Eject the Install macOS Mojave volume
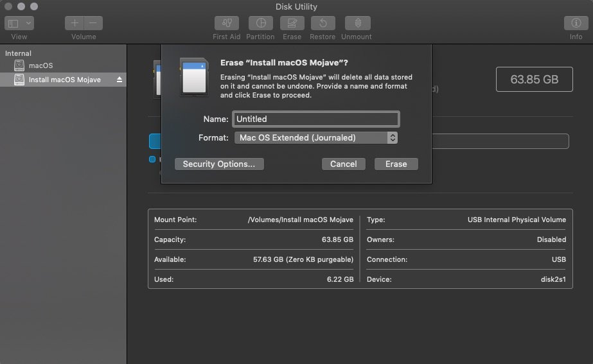 119,80
